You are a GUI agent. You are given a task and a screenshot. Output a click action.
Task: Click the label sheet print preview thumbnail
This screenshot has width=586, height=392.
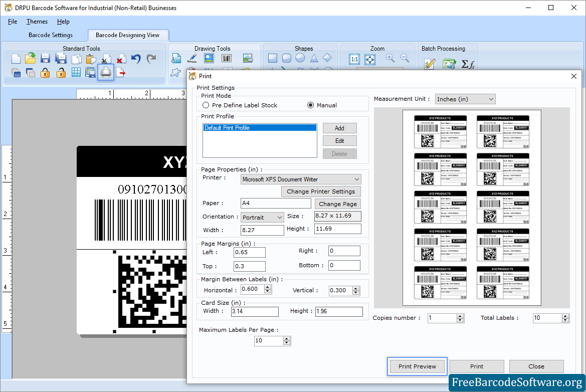click(472, 208)
